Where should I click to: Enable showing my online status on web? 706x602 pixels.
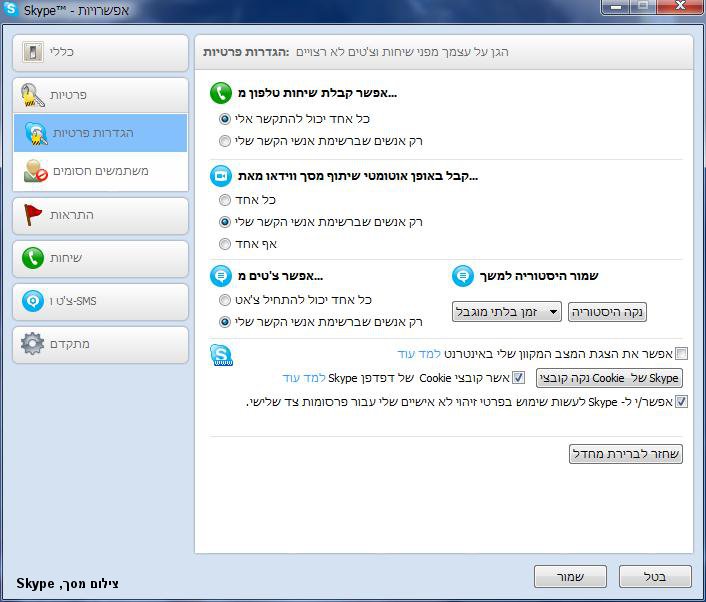pos(682,353)
